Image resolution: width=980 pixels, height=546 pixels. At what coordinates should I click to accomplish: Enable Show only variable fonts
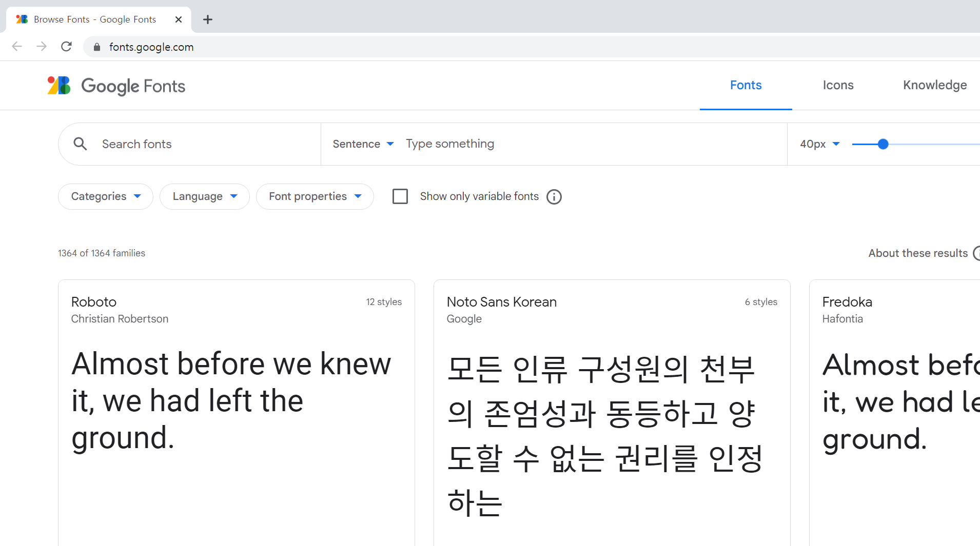(x=400, y=196)
